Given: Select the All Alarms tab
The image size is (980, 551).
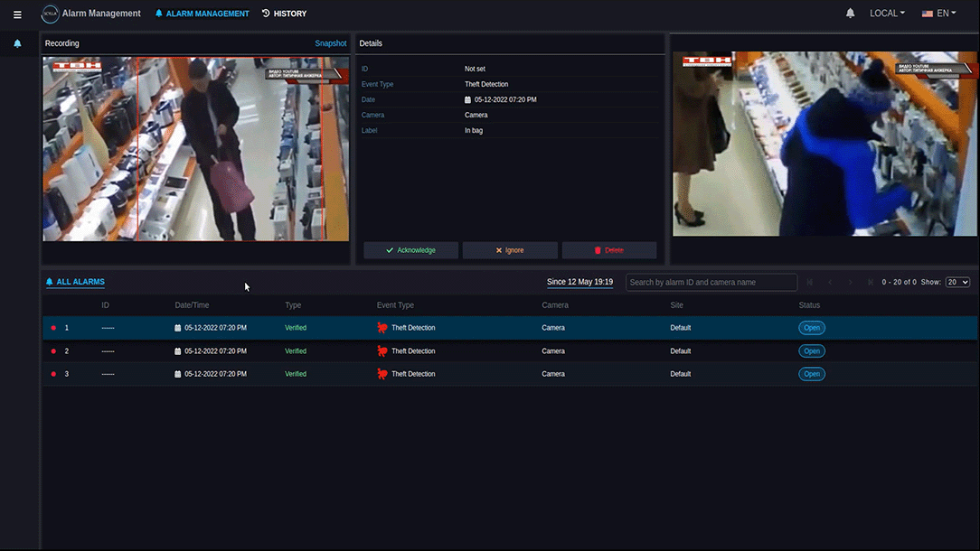Looking at the screenshot, I should [75, 283].
